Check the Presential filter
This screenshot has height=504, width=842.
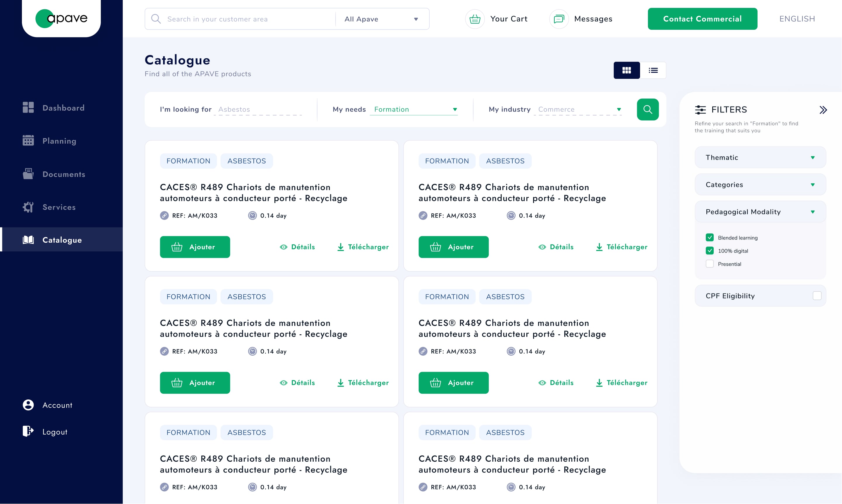[709, 264]
